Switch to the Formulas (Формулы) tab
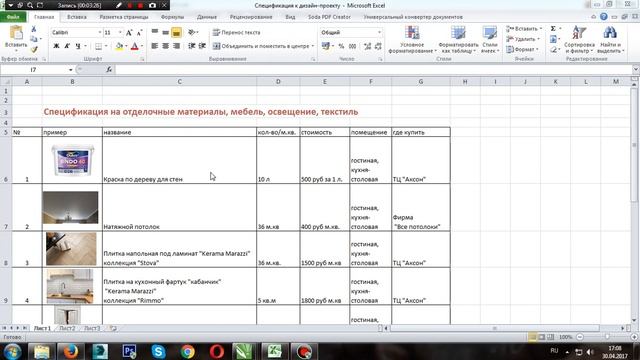This screenshot has width=640, height=360. (172, 17)
